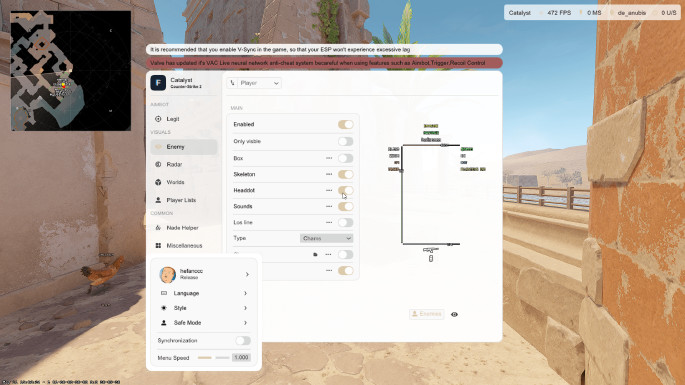Expand the Style submenu chevron
Screen dimensions: 685x385
pos(246,308)
